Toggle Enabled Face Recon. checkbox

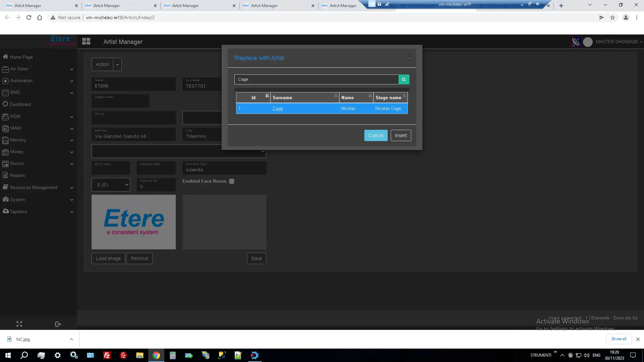pyautogui.click(x=232, y=181)
